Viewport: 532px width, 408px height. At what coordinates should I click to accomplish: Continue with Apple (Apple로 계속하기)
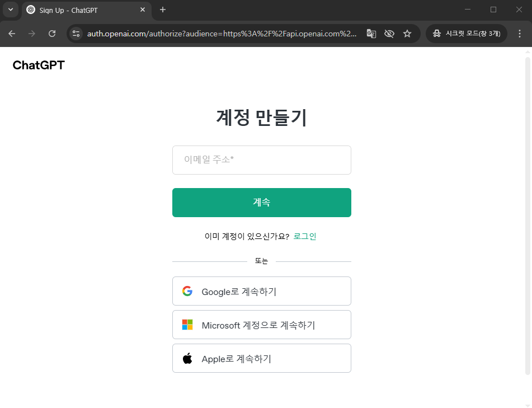(262, 358)
